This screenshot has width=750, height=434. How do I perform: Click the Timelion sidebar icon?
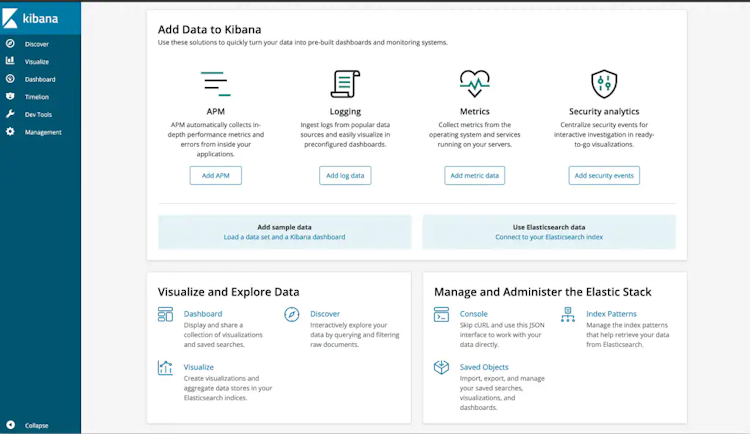pyautogui.click(x=10, y=96)
